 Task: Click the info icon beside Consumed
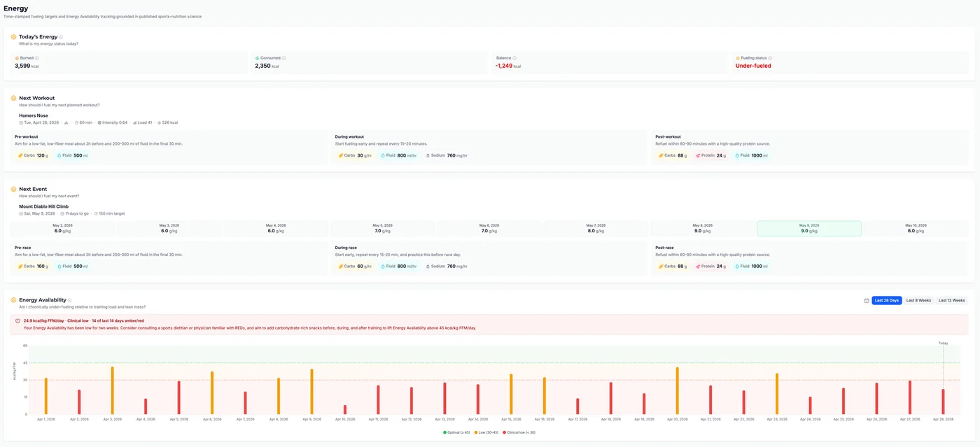click(x=283, y=58)
